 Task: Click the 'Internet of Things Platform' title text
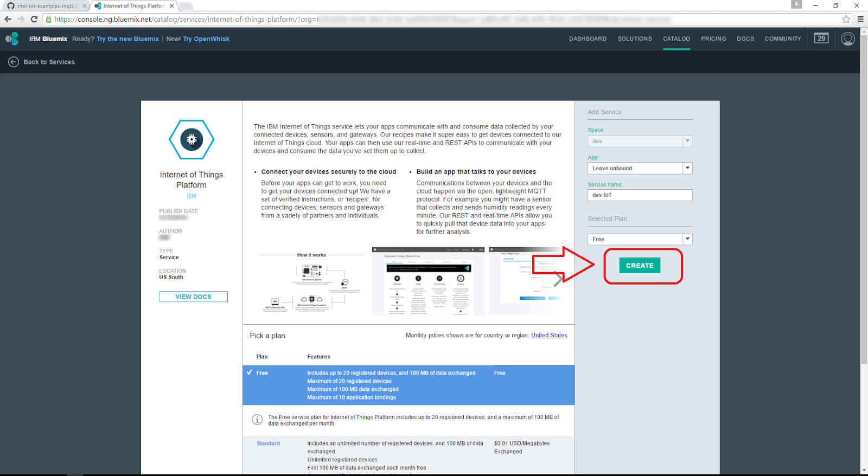(192, 180)
